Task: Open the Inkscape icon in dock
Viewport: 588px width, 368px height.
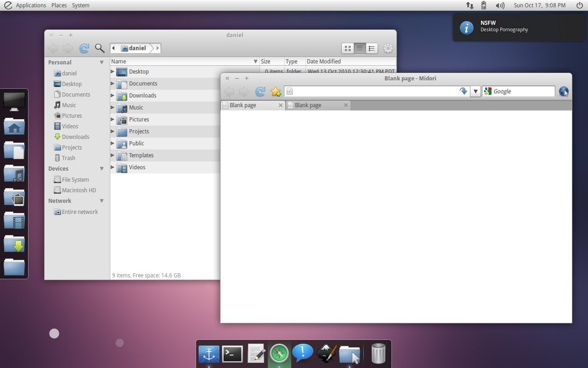Action: click(x=326, y=354)
